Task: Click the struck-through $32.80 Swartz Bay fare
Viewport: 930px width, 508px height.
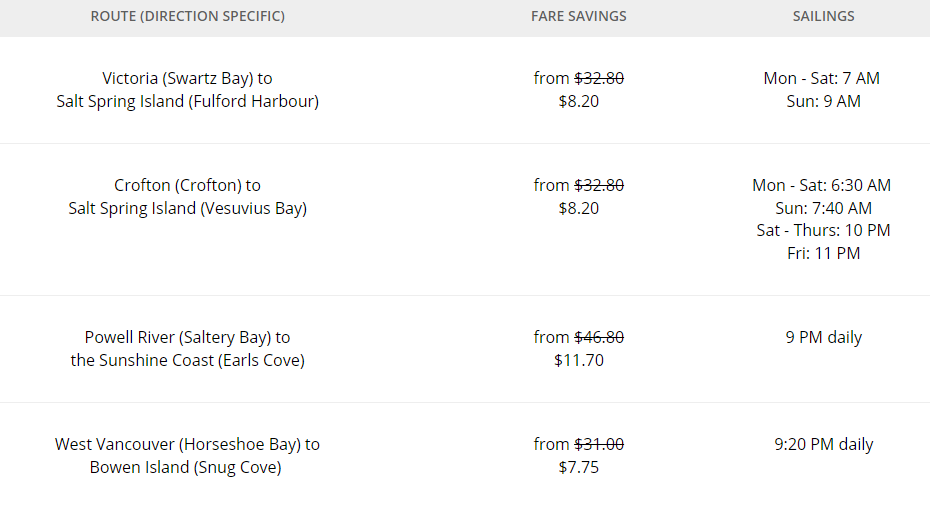Action: point(599,78)
